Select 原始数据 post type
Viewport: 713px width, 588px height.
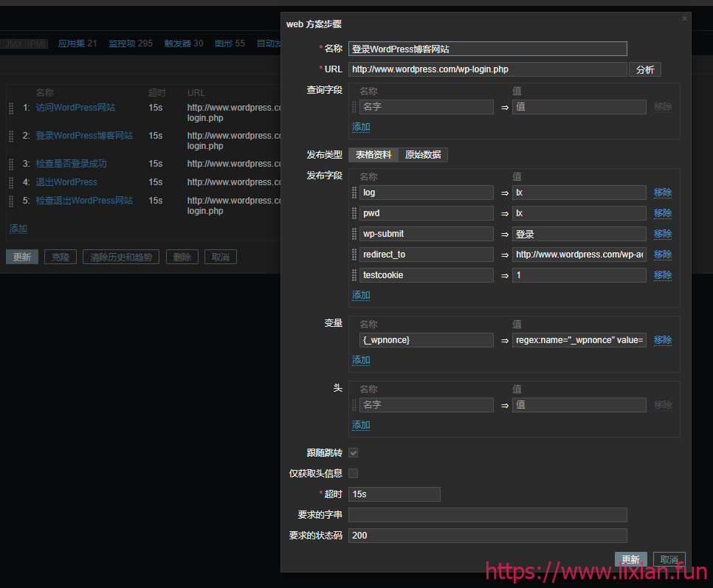pos(423,154)
